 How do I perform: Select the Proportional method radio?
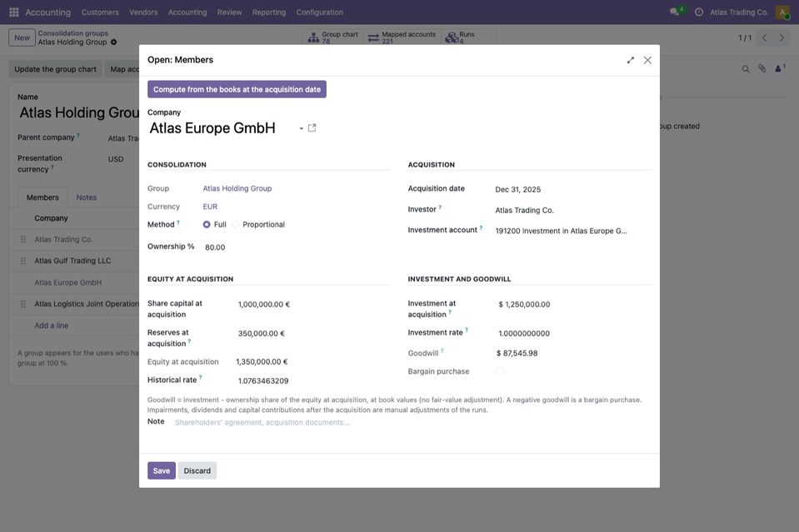236,225
